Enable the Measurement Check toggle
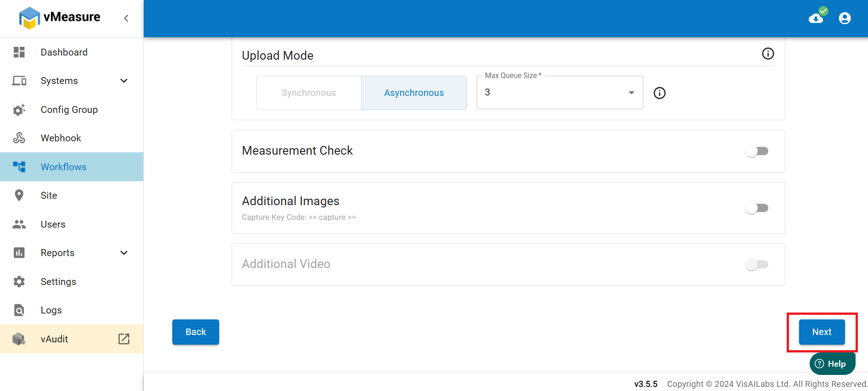868x391 pixels. click(757, 151)
